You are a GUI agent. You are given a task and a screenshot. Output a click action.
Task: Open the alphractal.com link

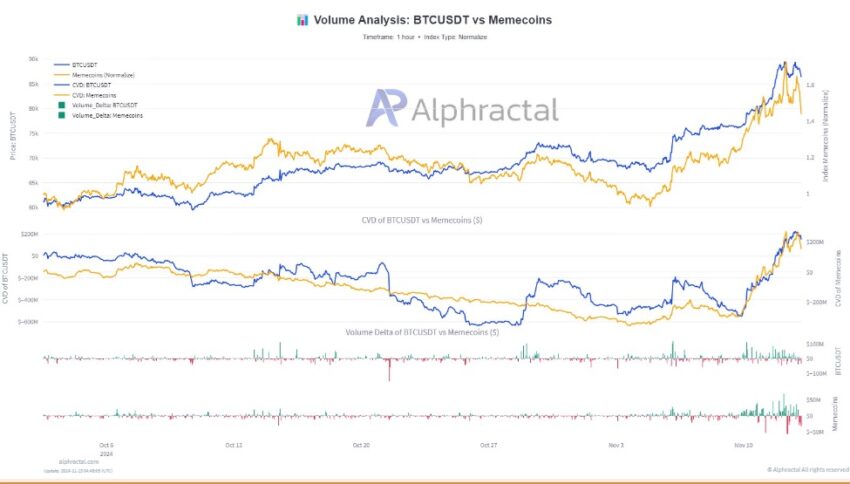tap(79, 462)
